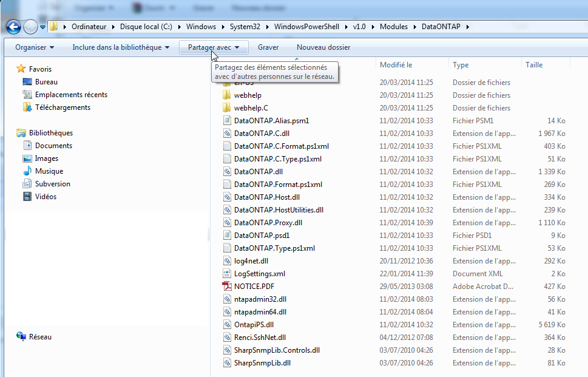Click the Musique note icon
Image resolution: width=588 pixels, height=377 pixels.
pos(27,171)
